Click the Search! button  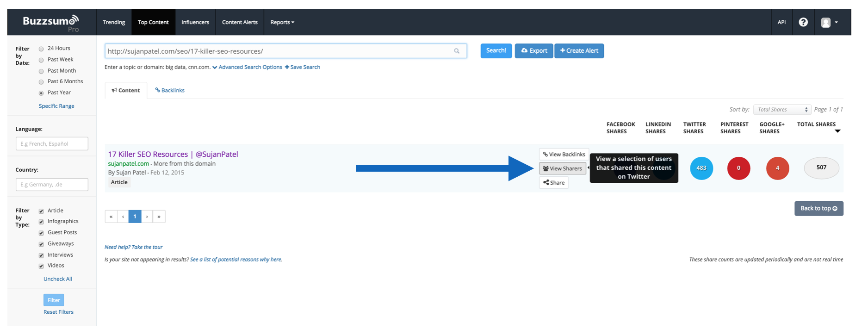496,51
